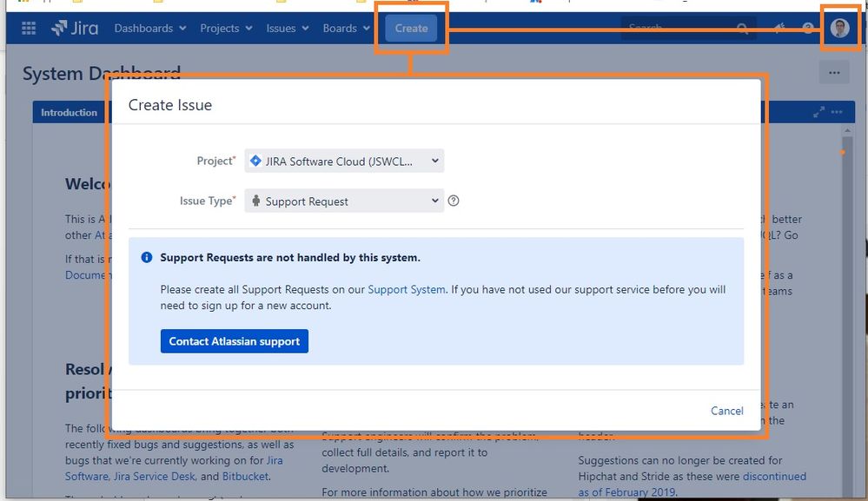Click the Project icon in dropdown
The width and height of the screenshot is (868, 501).
coord(255,161)
